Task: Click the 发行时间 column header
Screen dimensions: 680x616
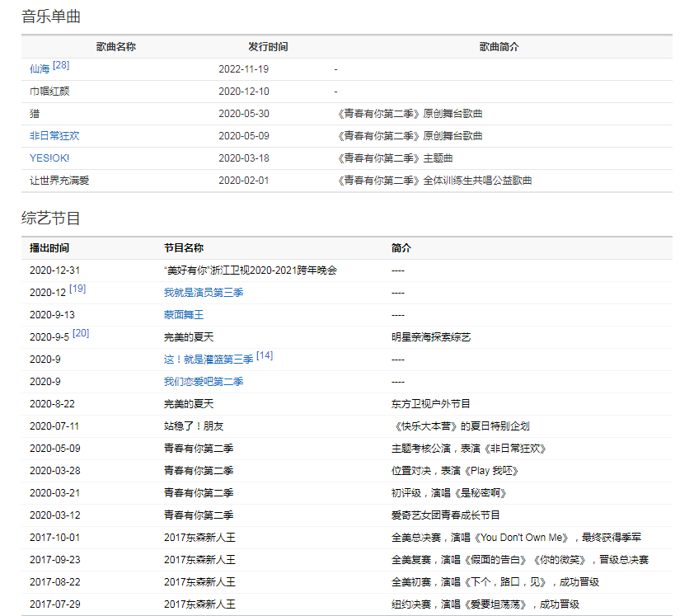Action: [268, 47]
